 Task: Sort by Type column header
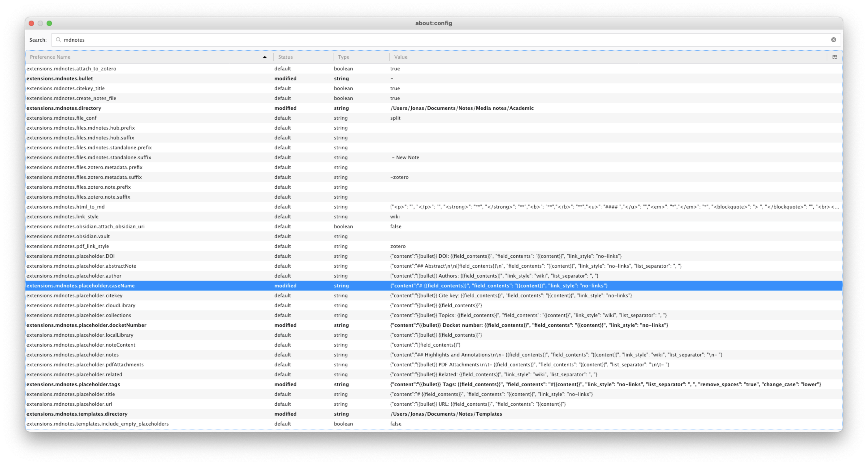click(x=343, y=57)
